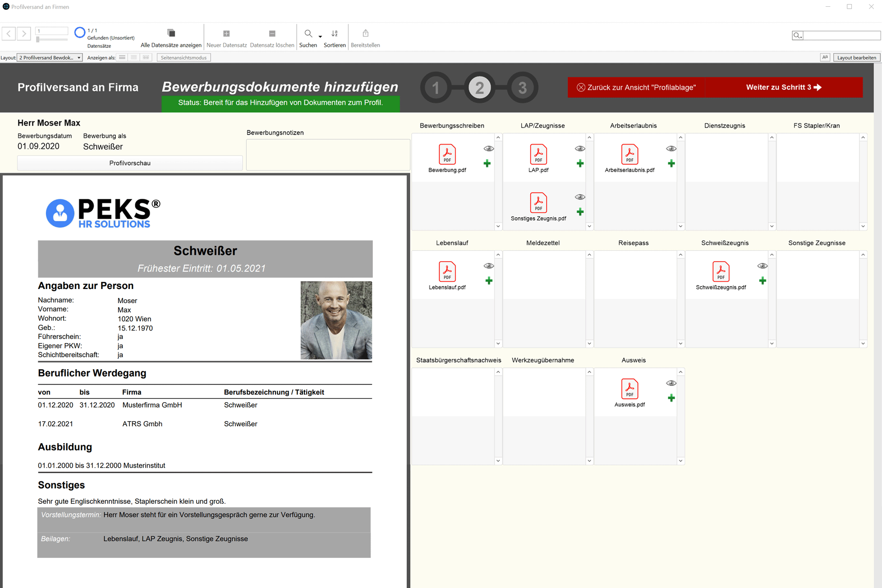
Task: Preview Lebenslauf.pdf with the eye icon
Action: click(x=488, y=266)
